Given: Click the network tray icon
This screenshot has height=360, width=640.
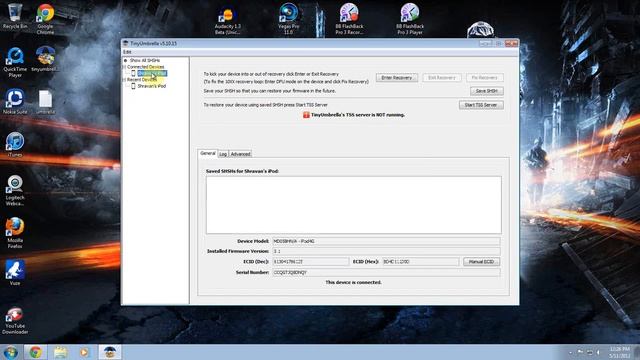Looking at the screenshot, I should click(589, 352).
